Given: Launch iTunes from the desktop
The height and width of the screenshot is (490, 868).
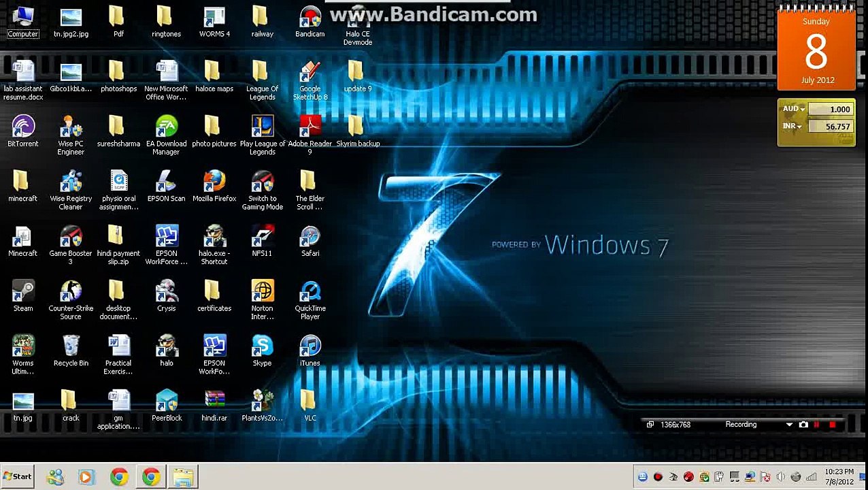Looking at the screenshot, I should [x=310, y=351].
